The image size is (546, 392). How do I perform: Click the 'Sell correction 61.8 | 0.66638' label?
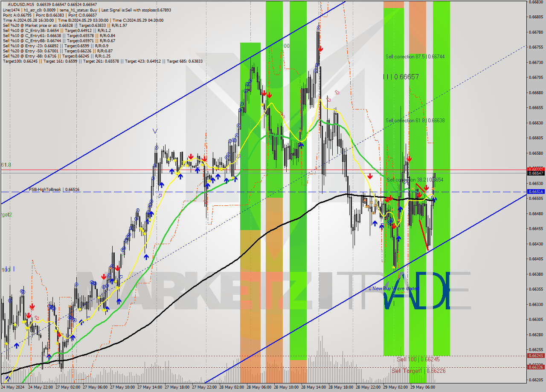point(415,121)
